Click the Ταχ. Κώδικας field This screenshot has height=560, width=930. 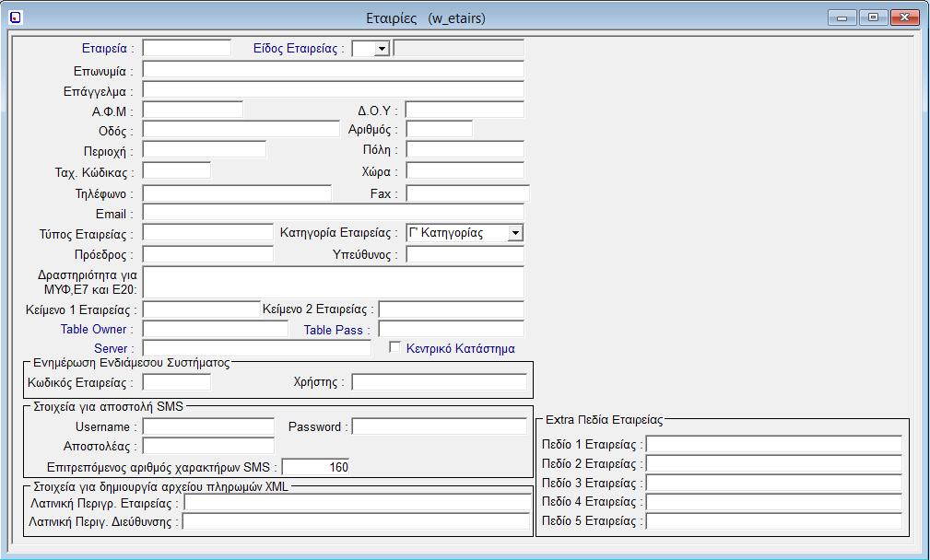click(x=177, y=171)
